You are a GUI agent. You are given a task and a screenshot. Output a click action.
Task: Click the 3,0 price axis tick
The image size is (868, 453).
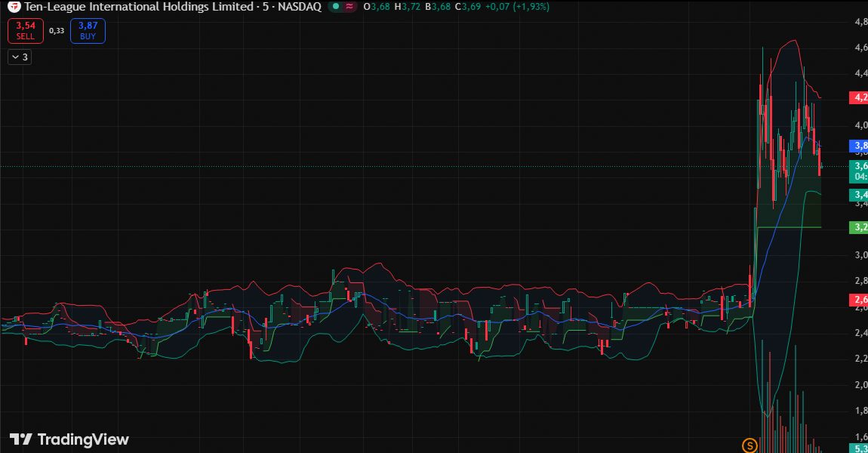click(860, 255)
